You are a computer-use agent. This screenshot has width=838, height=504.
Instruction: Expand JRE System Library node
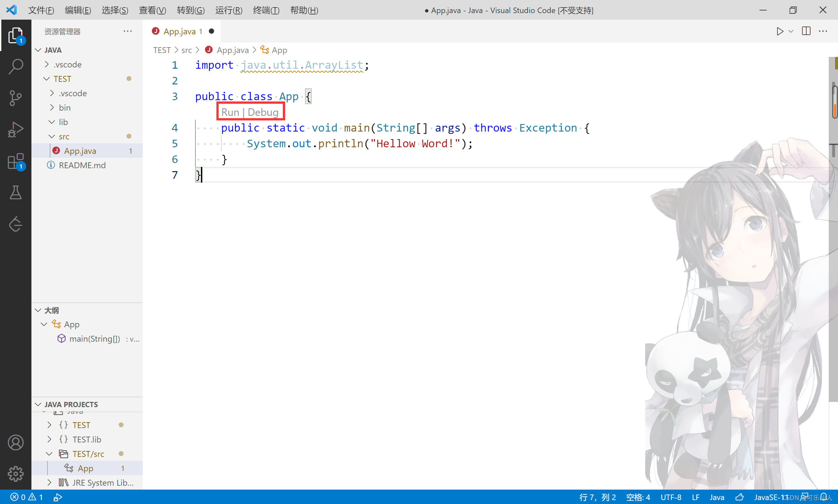(50, 483)
